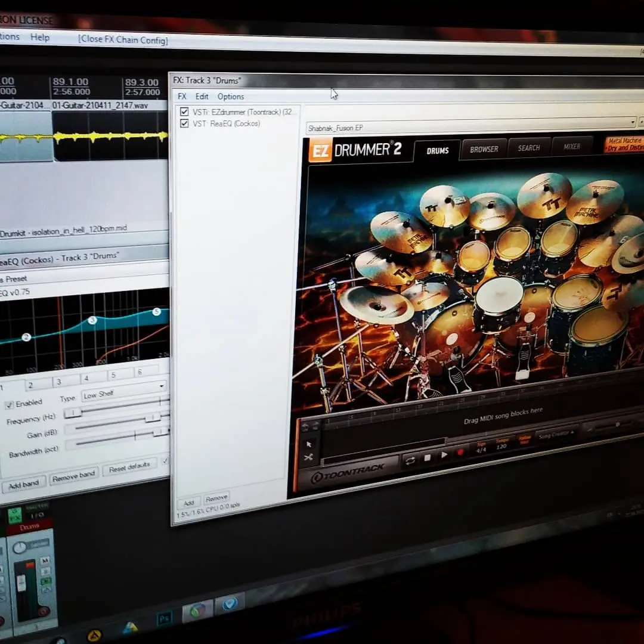This screenshot has height=644, width=644.
Task: Click the Reset defaults button in ReaEQ
Action: pyautogui.click(x=129, y=467)
